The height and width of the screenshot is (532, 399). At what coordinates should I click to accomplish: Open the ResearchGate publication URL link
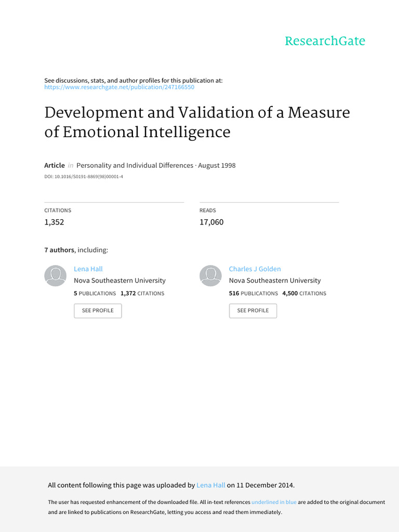pyautogui.click(x=119, y=87)
